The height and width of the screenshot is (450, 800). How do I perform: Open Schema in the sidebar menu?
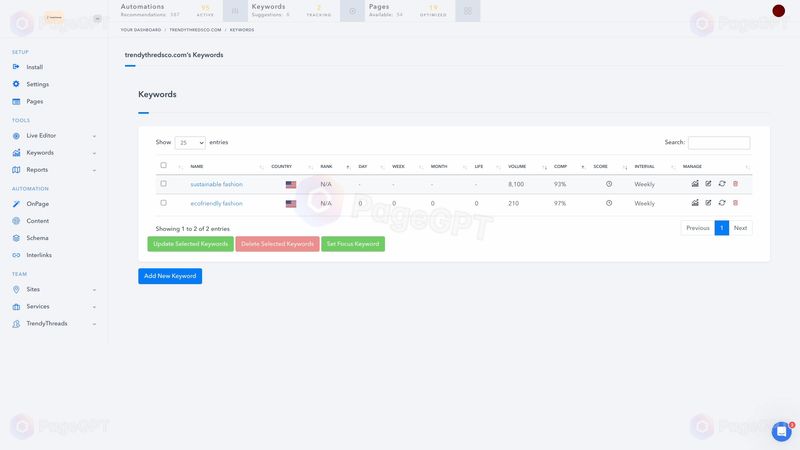point(37,238)
